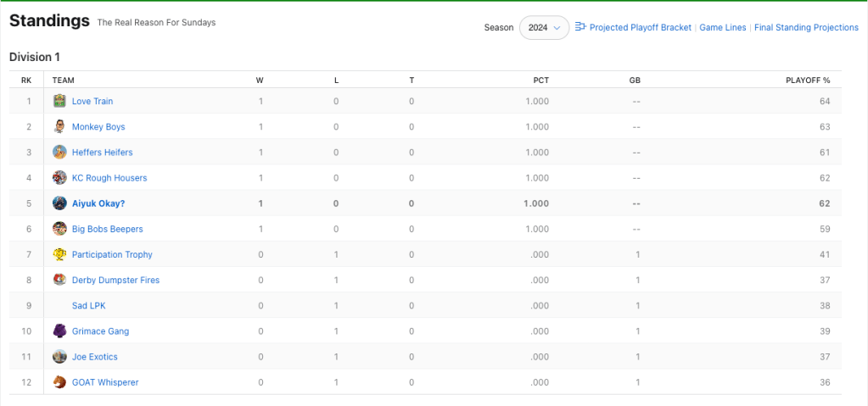Open the Projected Playoff Bracket link
Screen dimensions: 868x406
tap(640, 28)
